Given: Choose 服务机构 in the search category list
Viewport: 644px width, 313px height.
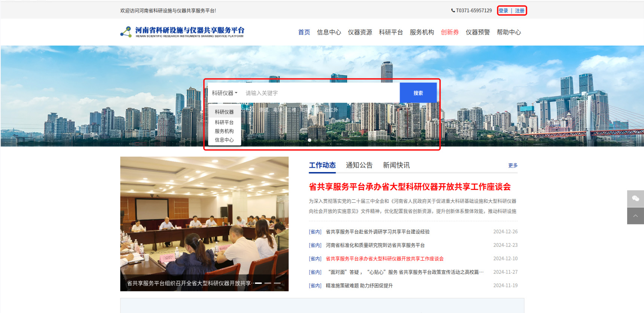Looking at the screenshot, I should 224,131.
